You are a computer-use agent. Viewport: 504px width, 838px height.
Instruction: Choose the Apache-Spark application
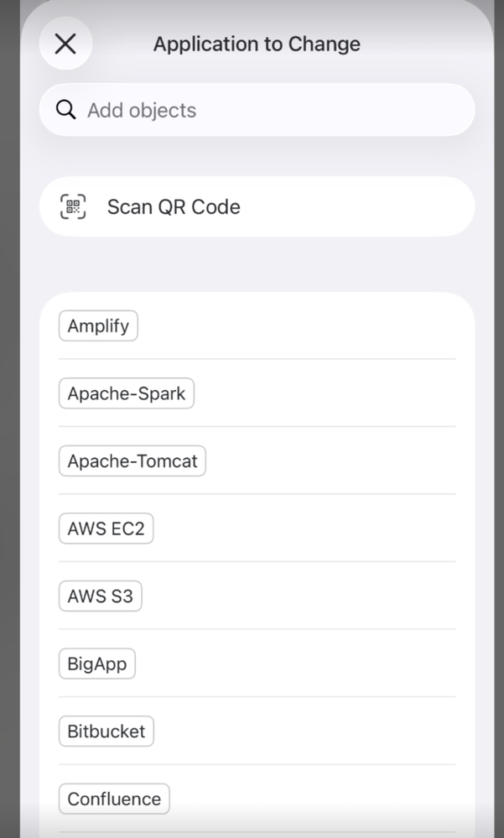[x=126, y=393]
